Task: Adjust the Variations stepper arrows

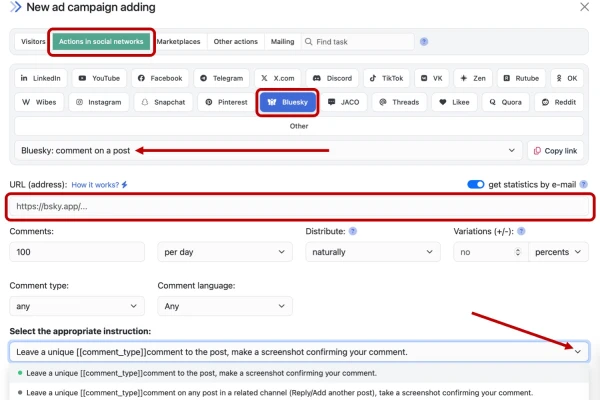Action: [518, 252]
